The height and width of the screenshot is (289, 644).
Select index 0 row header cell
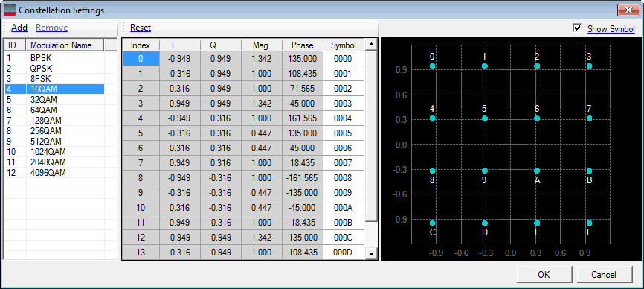(x=141, y=59)
